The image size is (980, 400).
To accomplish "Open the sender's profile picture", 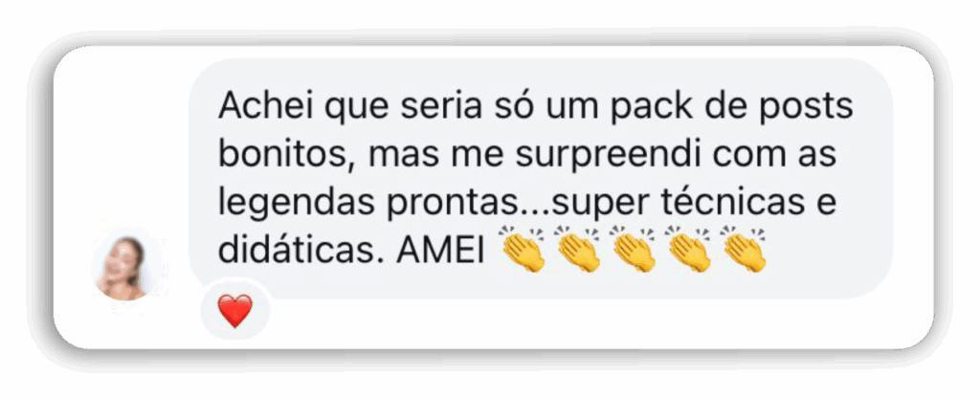I will point(123,267).
